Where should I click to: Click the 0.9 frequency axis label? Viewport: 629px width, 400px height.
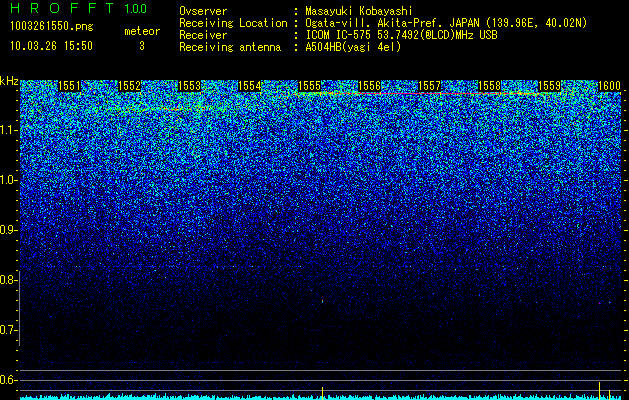7,230
